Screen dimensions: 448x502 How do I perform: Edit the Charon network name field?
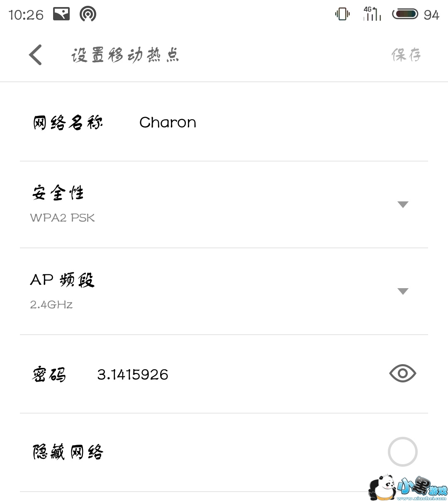(x=168, y=122)
